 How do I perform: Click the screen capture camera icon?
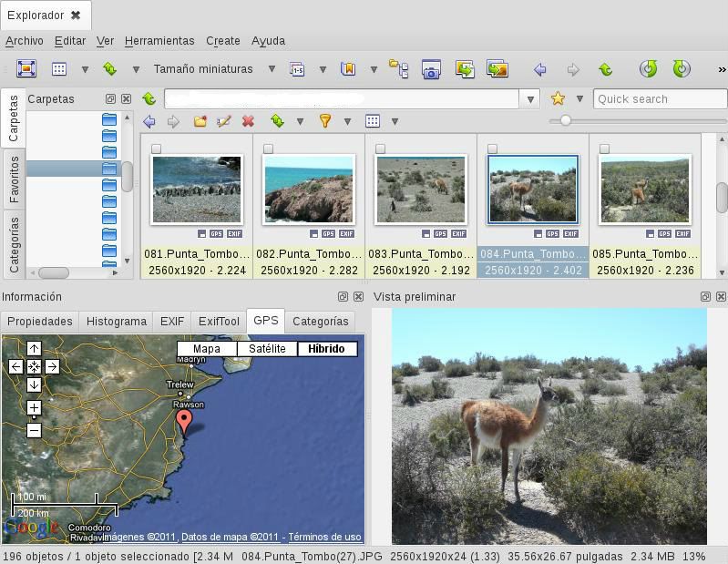[x=431, y=68]
